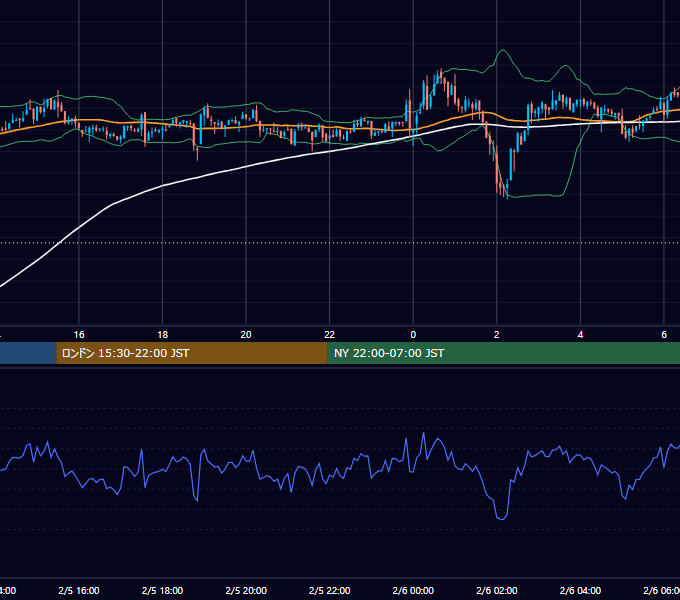Click the lowest candlestick wick after 2 o'clock
The width and height of the screenshot is (680, 600).
click(507, 195)
